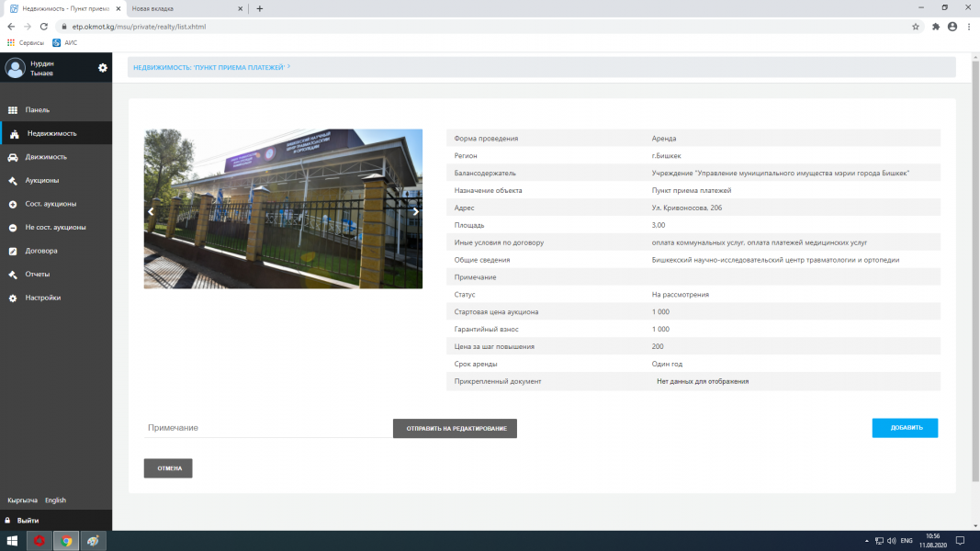
Task: Click the Не сост. аукционы minus icon
Action: point(13,228)
